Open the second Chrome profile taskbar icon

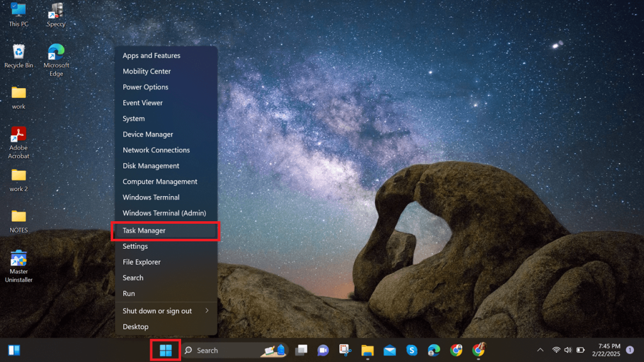pyautogui.click(x=479, y=349)
